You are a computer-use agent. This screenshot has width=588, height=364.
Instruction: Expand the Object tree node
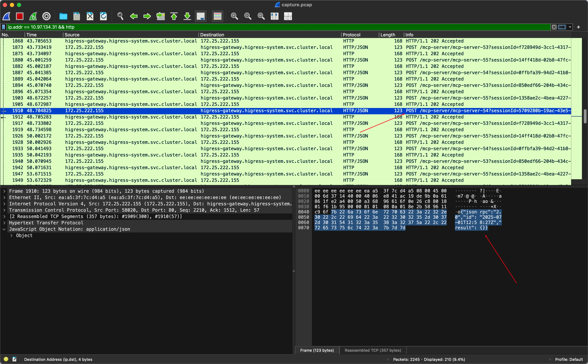[x=11, y=235]
